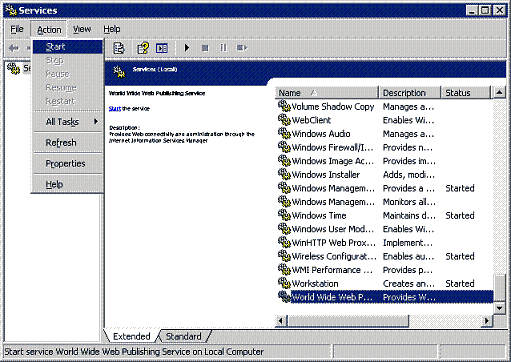Click the Stop Service toolbar icon
The image size is (511, 362).
205,48
